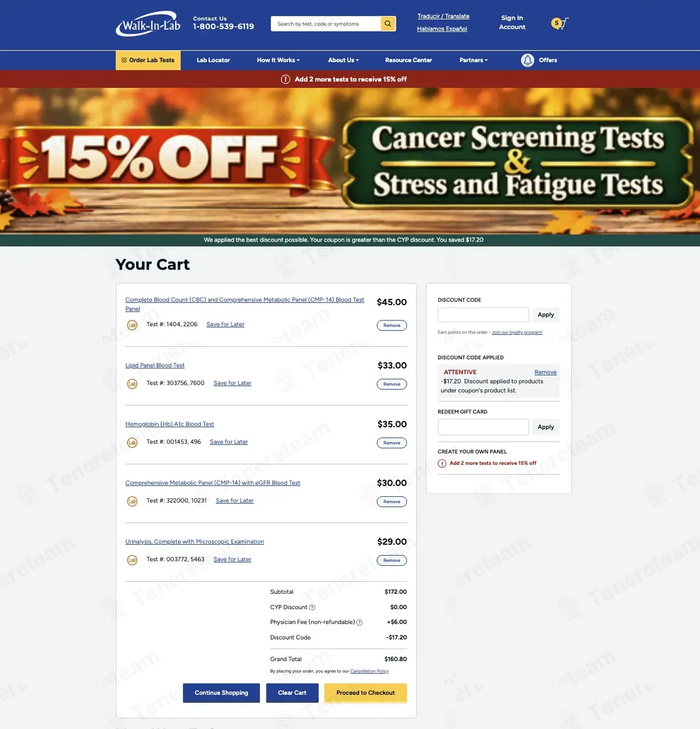Click the Redeem Gift Card input field

click(483, 427)
